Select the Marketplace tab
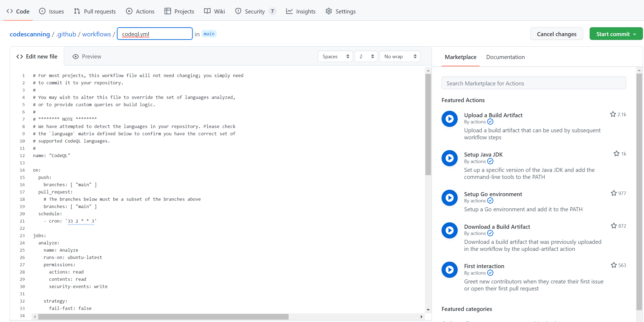This screenshot has width=644, height=322. coord(460,57)
